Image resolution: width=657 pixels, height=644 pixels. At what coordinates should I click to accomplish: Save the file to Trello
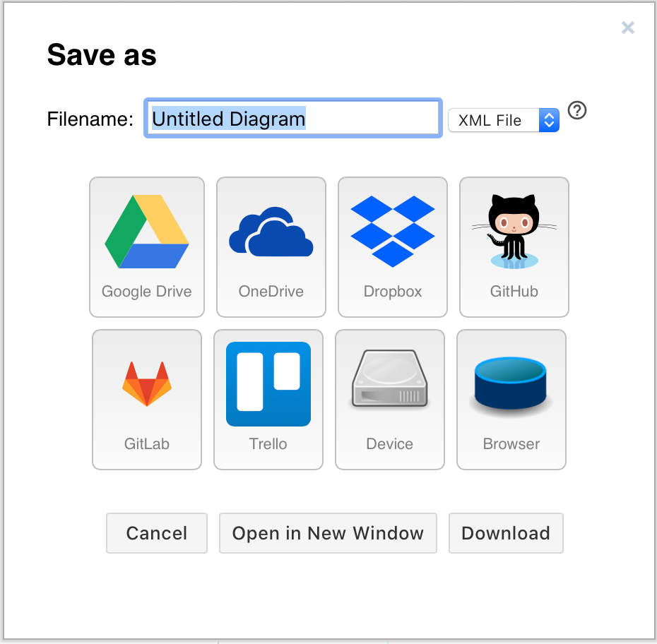268,399
